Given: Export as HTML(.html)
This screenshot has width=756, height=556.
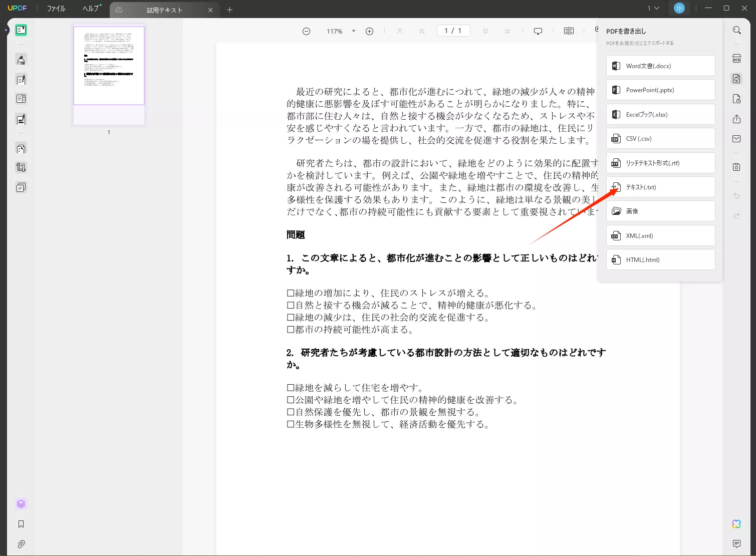Looking at the screenshot, I should click(x=660, y=259).
